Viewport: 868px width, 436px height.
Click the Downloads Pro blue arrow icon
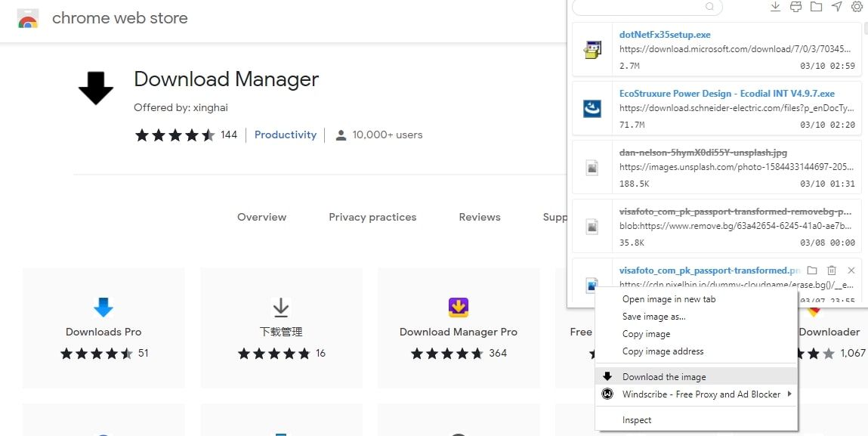103,307
